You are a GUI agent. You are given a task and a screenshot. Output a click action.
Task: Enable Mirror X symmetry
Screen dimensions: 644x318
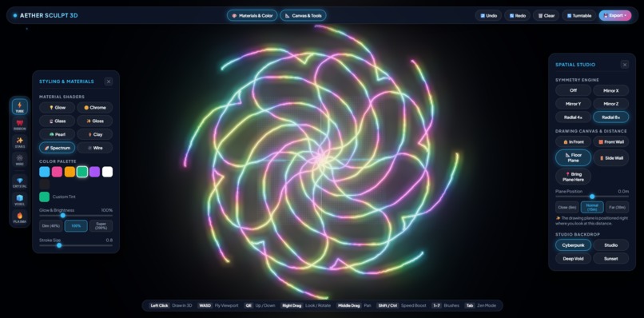[610, 90]
